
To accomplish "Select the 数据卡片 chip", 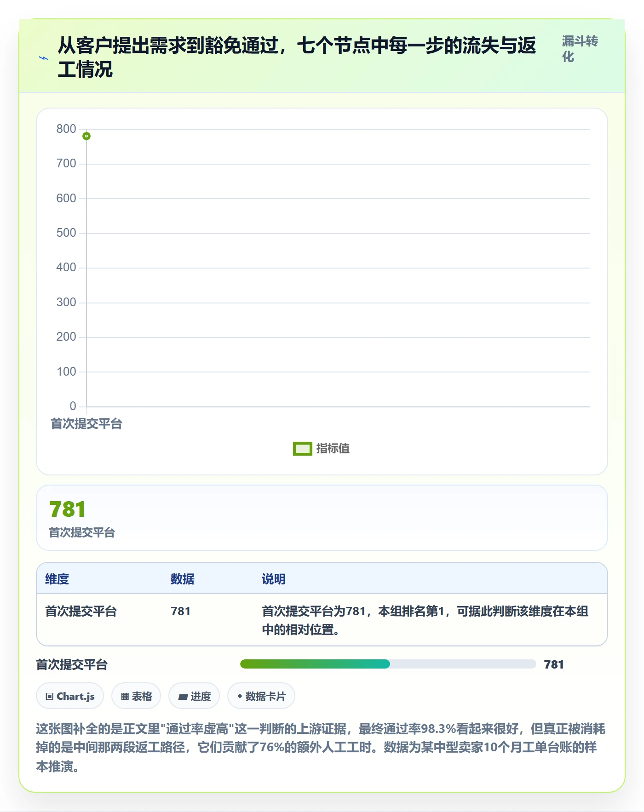I will pyautogui.click(x=261, y=696).
